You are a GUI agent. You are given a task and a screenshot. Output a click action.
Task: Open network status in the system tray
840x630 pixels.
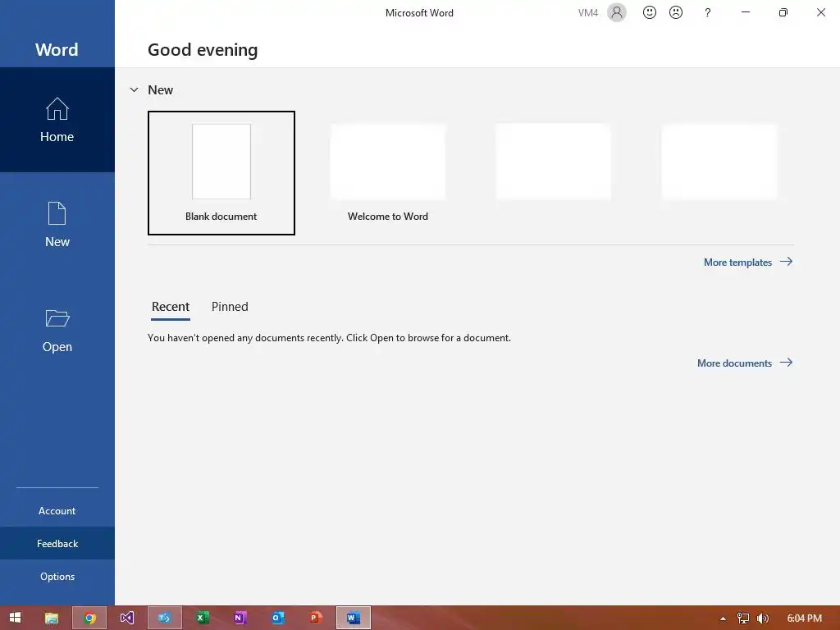coord(742,619)
